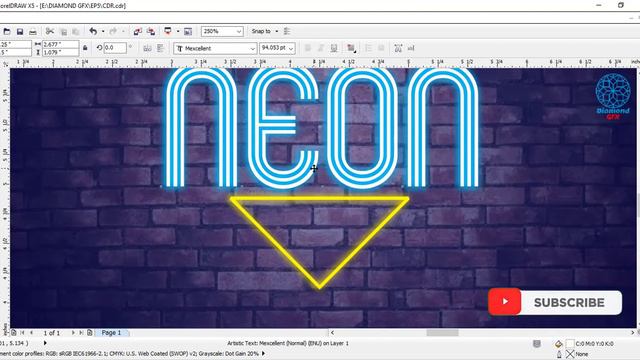Click the bullet list icon
This screenshot has width=640, height=360.
pos(368,48)
